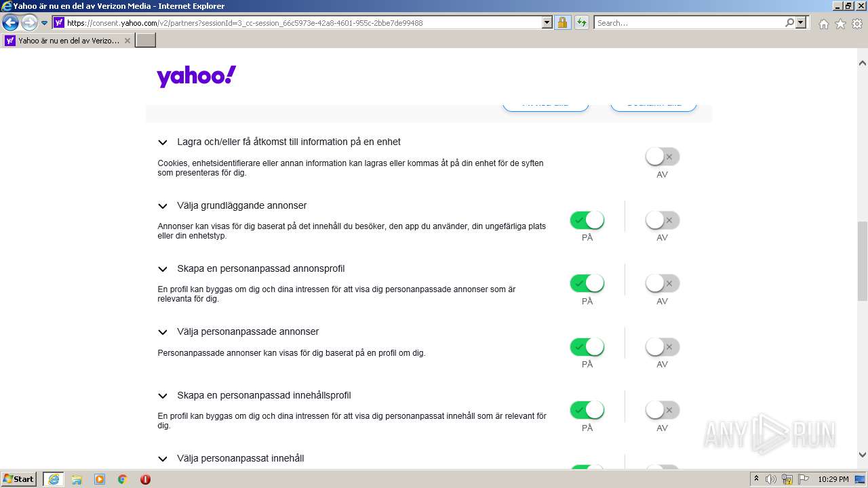This screenshot has width=868, height=488.
Task: Toggle AV switch for Välja grundläggande annonser
Action: [663, 220]
